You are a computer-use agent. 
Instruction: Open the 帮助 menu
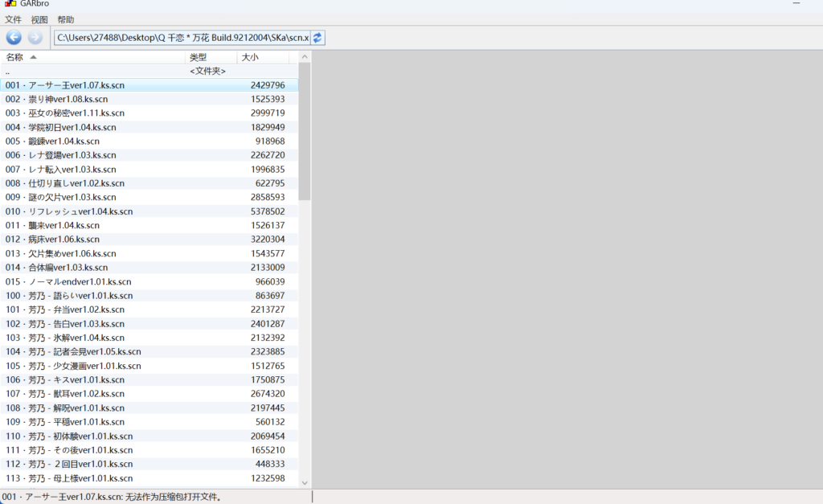coord(66,19)
